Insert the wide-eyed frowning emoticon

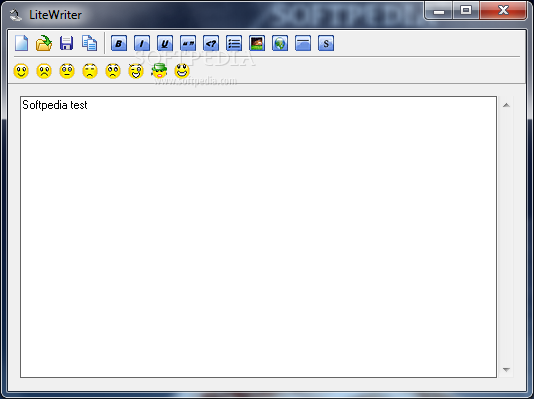(113, 71)
